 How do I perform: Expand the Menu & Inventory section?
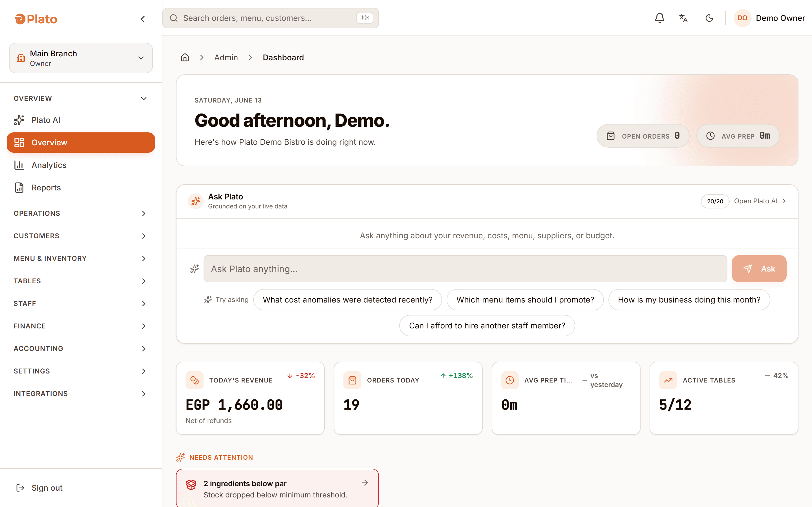click(81, 258)
